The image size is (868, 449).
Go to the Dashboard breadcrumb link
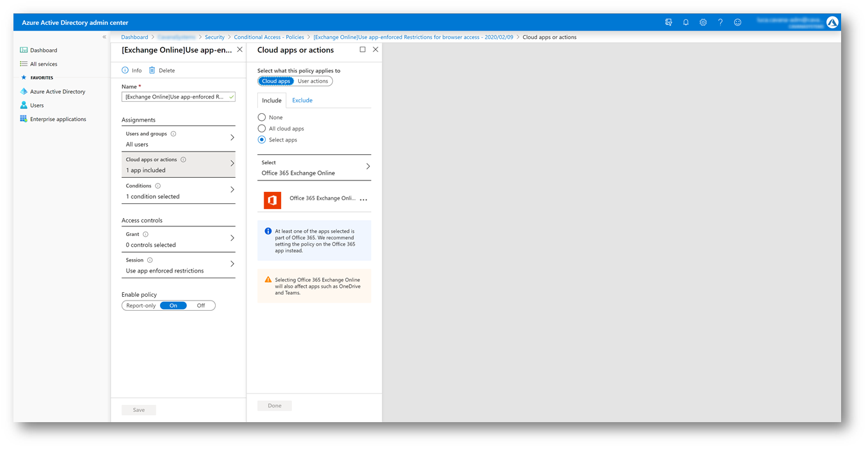(x=134, y=37)
